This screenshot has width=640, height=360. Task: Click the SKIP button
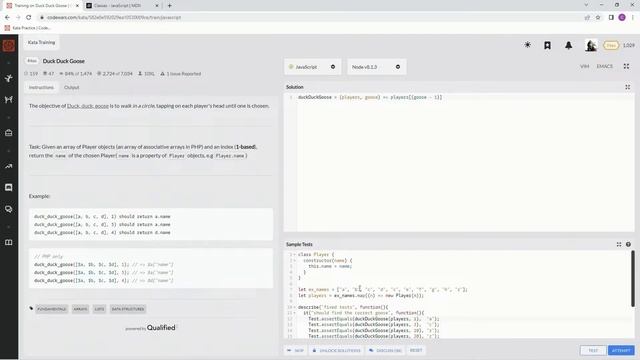pyautogui.click(x=295, y=351)
